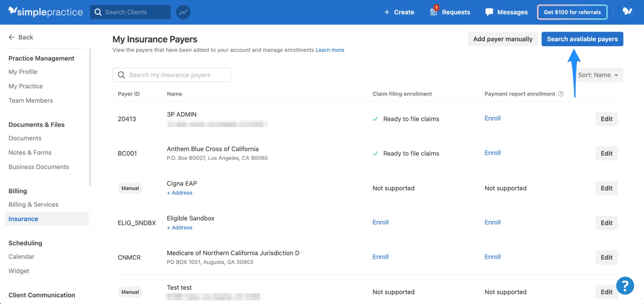
Task: Click Search available payers button
Action: 582,39
